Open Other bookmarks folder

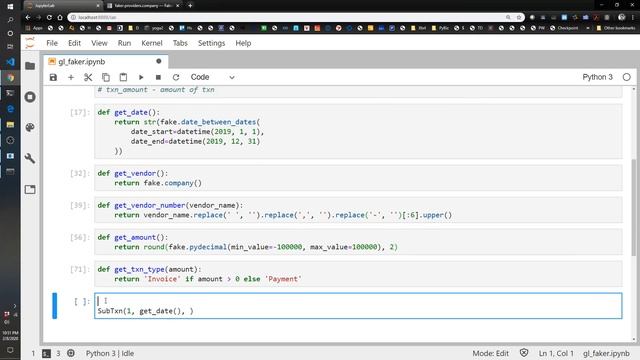[x=616, y=28]
